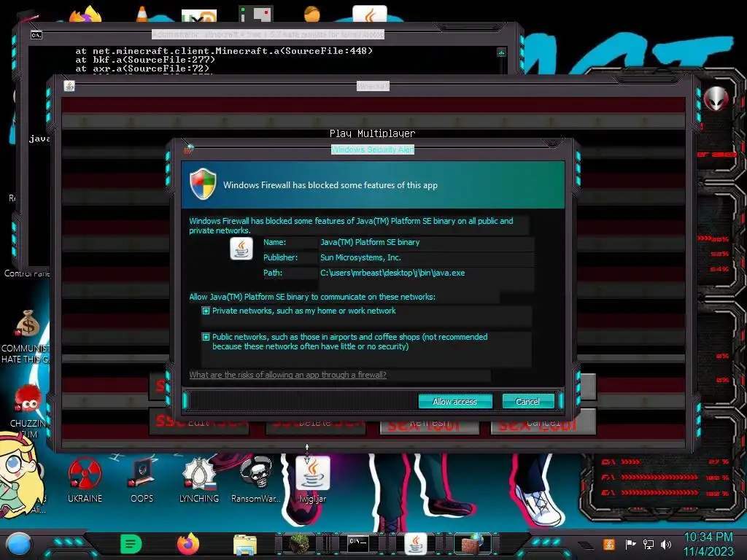Open File Explorer from the taskbar
Image resolution: width=747 pixels, height=560 pixels.
pos(245,545)
